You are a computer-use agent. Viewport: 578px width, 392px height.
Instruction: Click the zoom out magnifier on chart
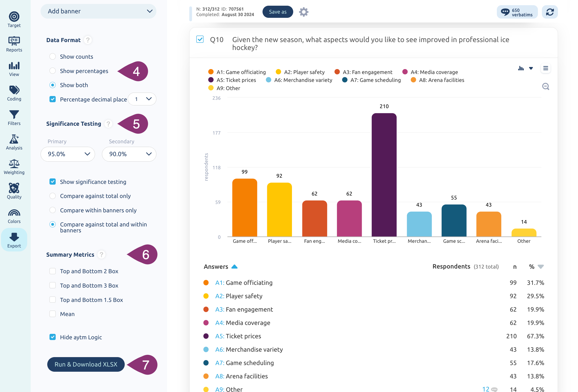545,86
